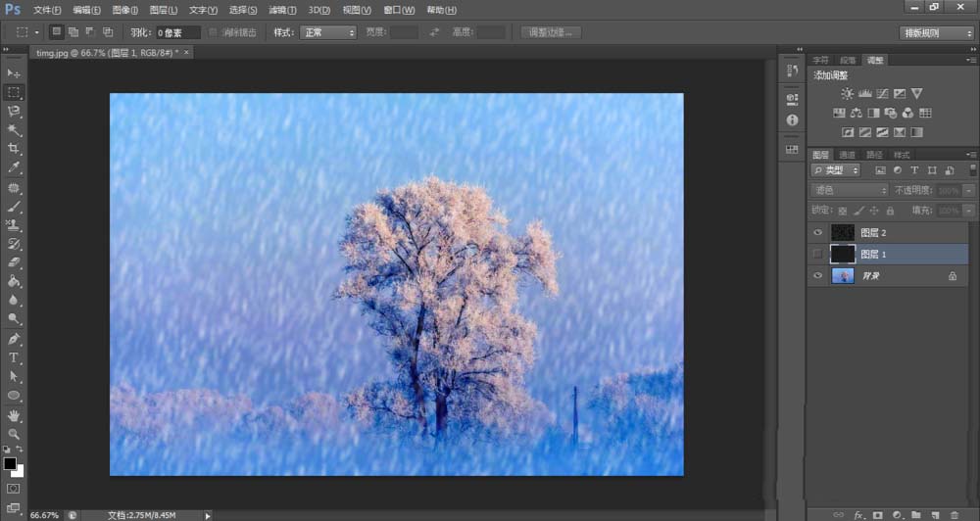The width and height of the screenshot is (980, 521).
Task: Create a new layer from the panel footer
Action: (935, 515)
